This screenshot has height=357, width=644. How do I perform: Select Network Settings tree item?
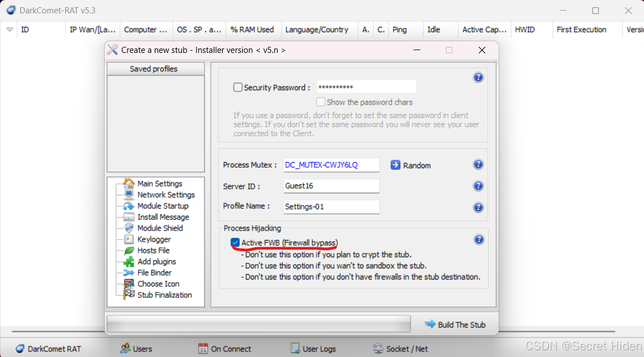click(166, 195)
